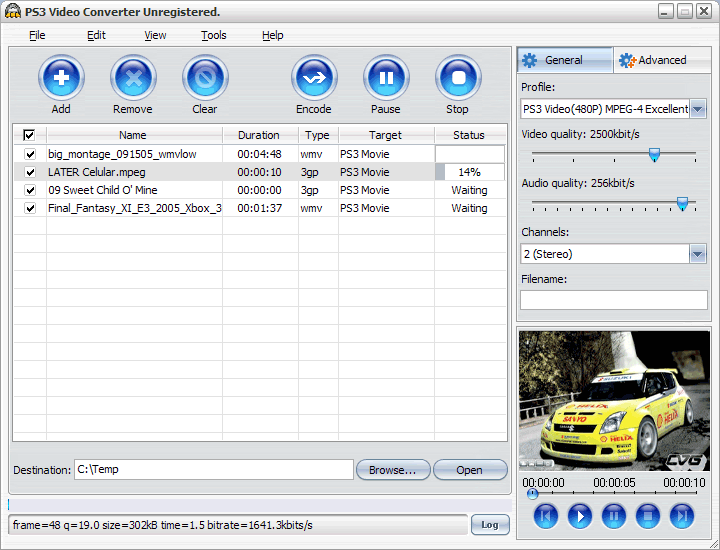720x550 pixels.
Task: Skip to previous in preview player
Action: pos(545,516)
